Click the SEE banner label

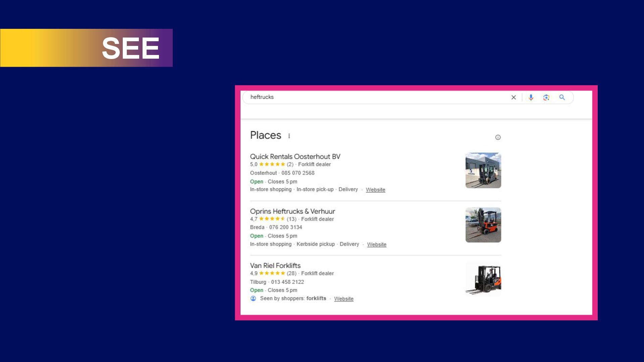point(130,48)
